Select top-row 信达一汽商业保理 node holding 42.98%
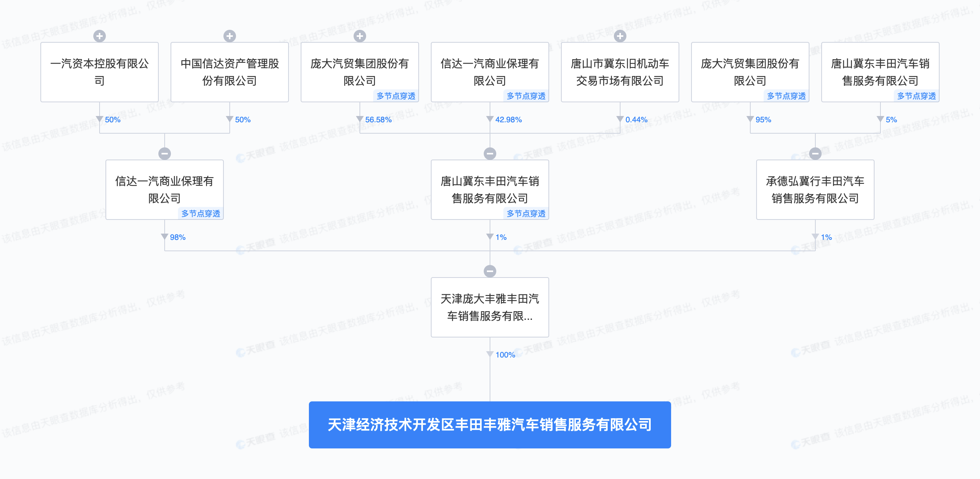Viewport: 980px width, 479px height. click(x=490, y=72)
